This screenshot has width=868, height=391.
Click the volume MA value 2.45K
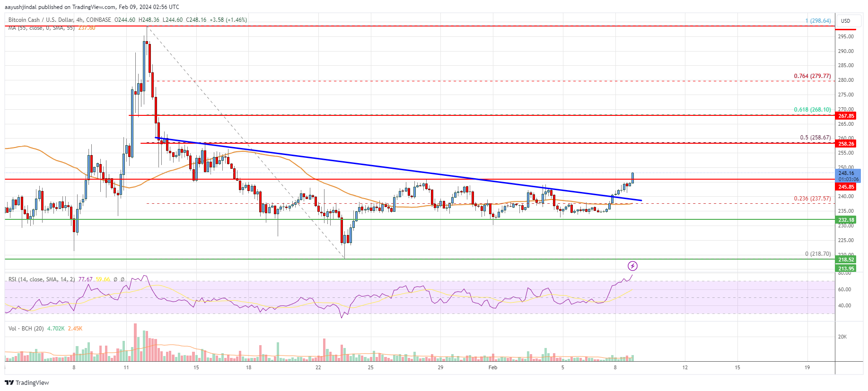(x=75, y=328)
